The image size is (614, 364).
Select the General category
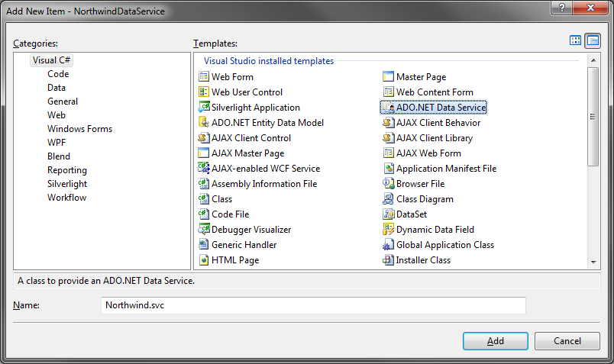point(63,101)
